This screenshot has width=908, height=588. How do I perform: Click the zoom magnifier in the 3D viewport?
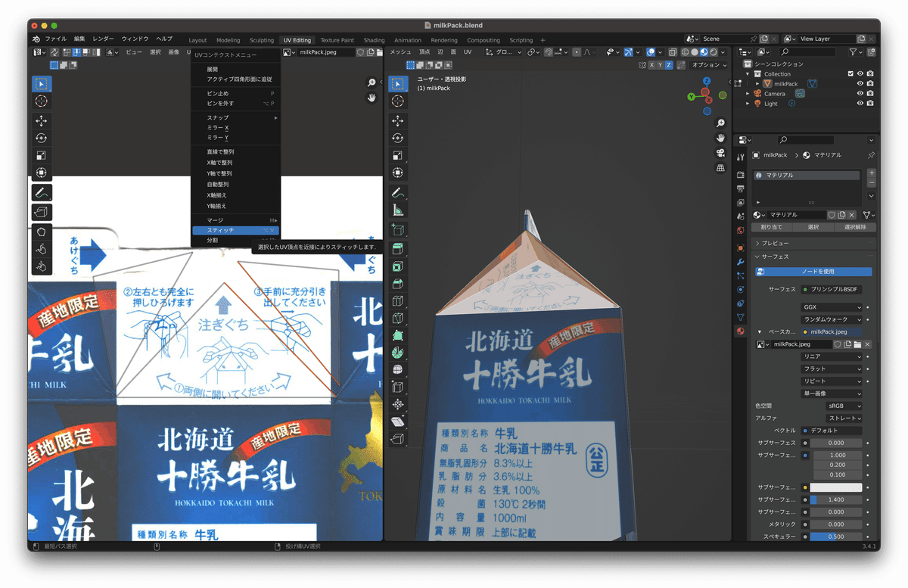coord(721,124)
